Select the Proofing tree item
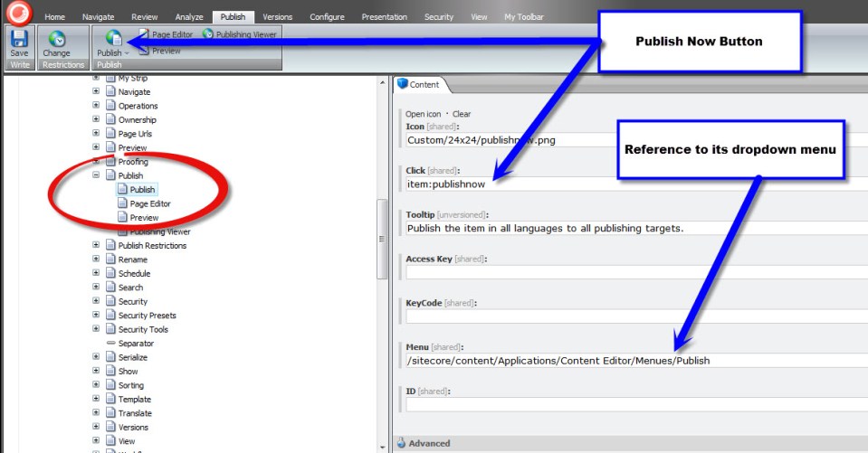The height and width of the screenshot is (453, 868). [x=133, y=162]
